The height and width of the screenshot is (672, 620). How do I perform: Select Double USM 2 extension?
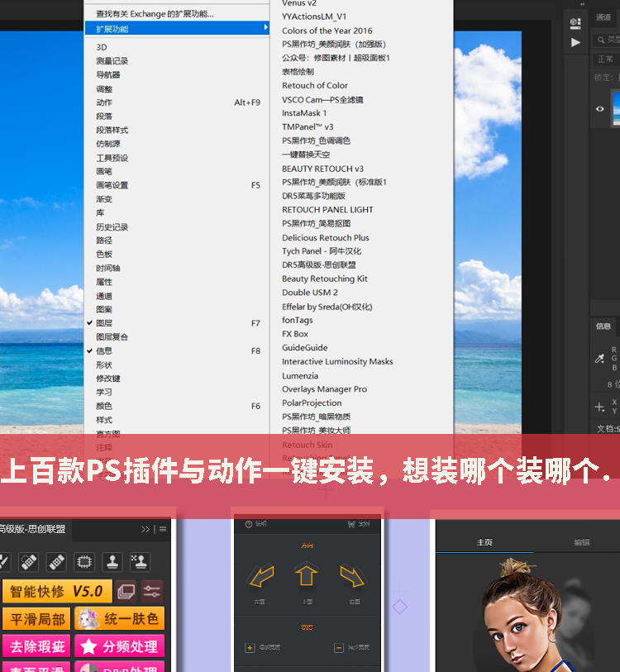pos(309,293)
